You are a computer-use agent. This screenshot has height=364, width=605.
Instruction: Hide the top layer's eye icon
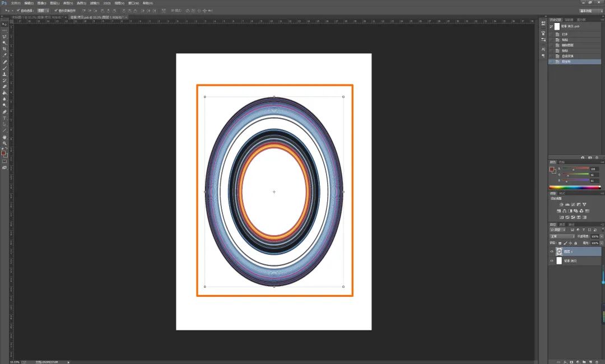click(552, 251)
